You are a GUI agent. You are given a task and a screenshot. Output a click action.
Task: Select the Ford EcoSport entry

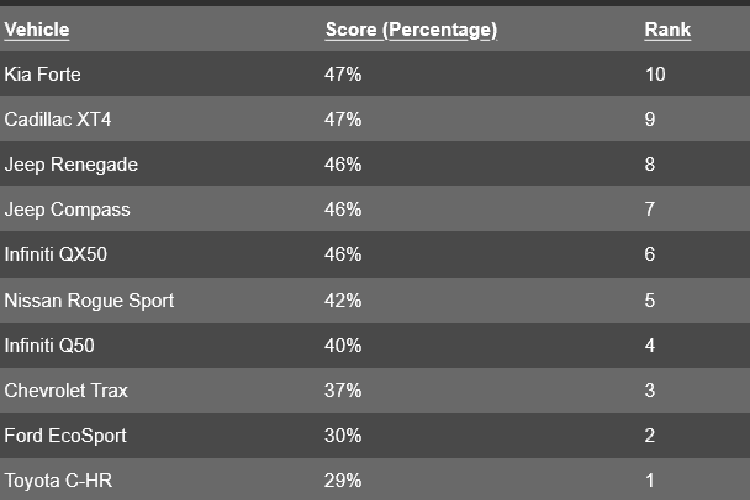point(66,436)
